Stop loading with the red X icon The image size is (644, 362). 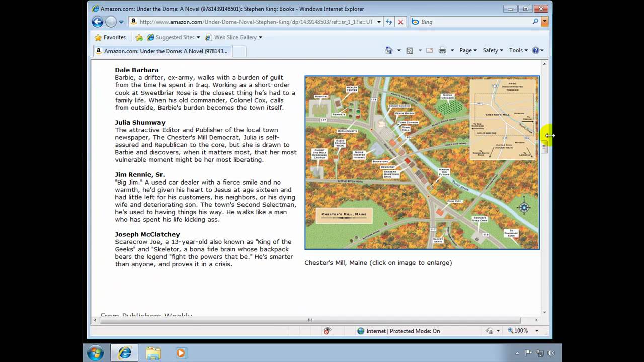(401, 22)
